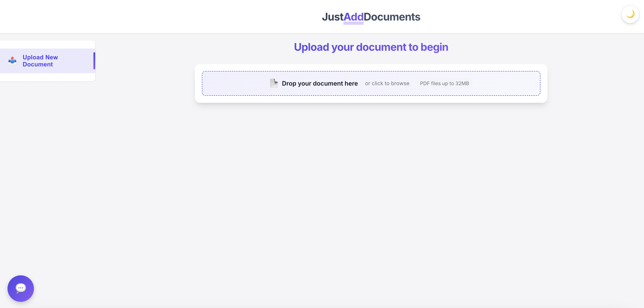Image resolution: width=644 pixels, height=308 pixels.
Task: Click the word Documents in the logo
Action: (x=392, y=17)
